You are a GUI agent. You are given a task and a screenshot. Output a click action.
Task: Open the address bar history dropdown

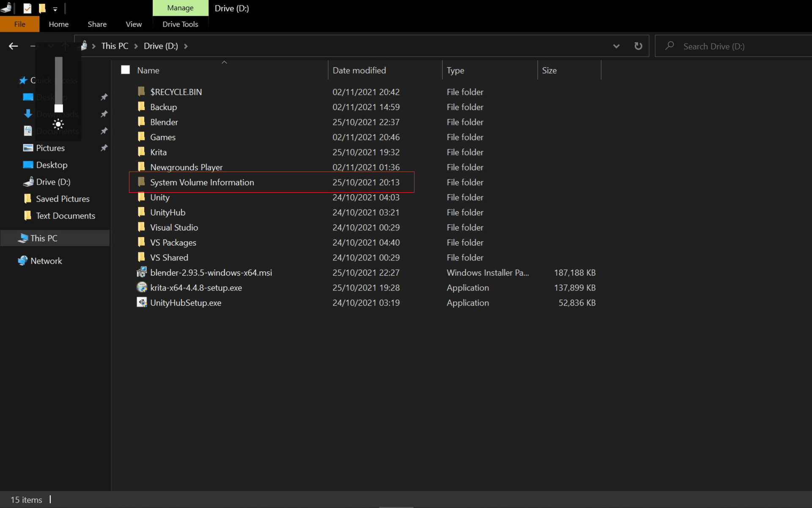616,46
